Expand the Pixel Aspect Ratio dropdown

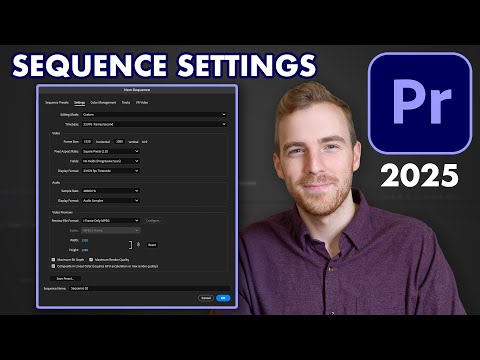[111, 151]
